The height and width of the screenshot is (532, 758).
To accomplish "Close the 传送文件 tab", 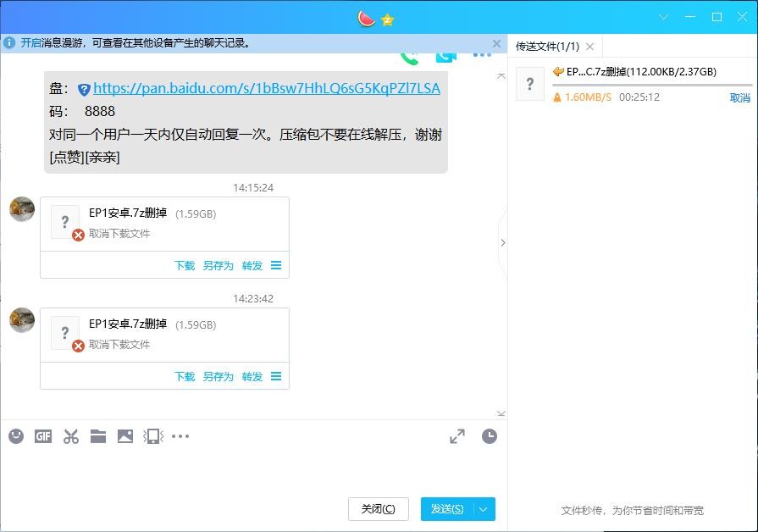I will point(590,47).
